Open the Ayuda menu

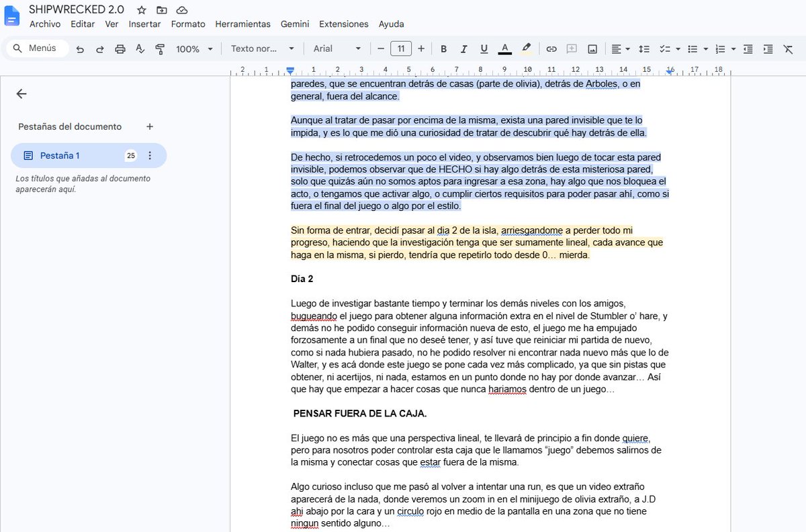(x=392, y=24)
